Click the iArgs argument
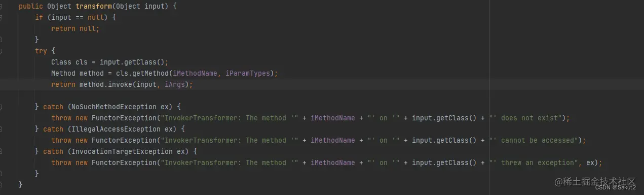 pos(175,84)
